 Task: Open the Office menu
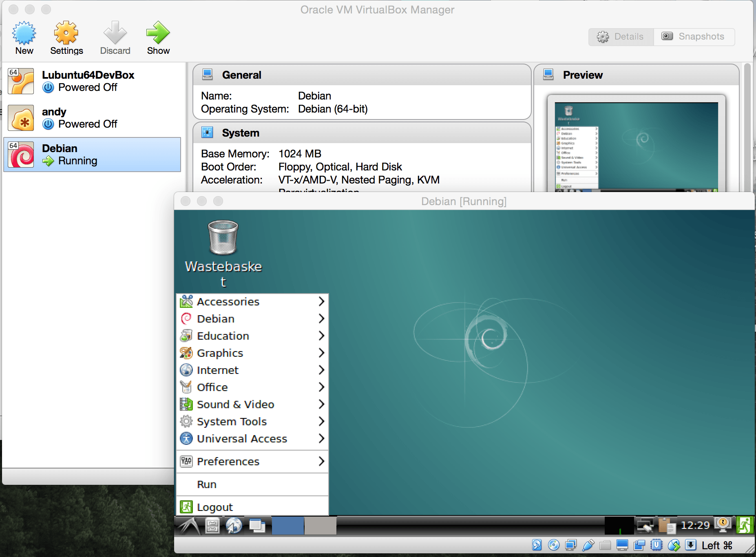(252, 387)
